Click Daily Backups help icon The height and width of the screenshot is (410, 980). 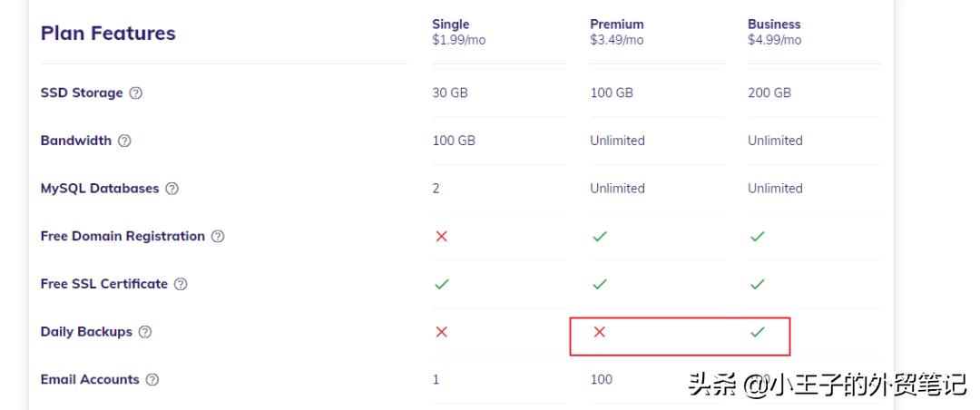point(145,332)
